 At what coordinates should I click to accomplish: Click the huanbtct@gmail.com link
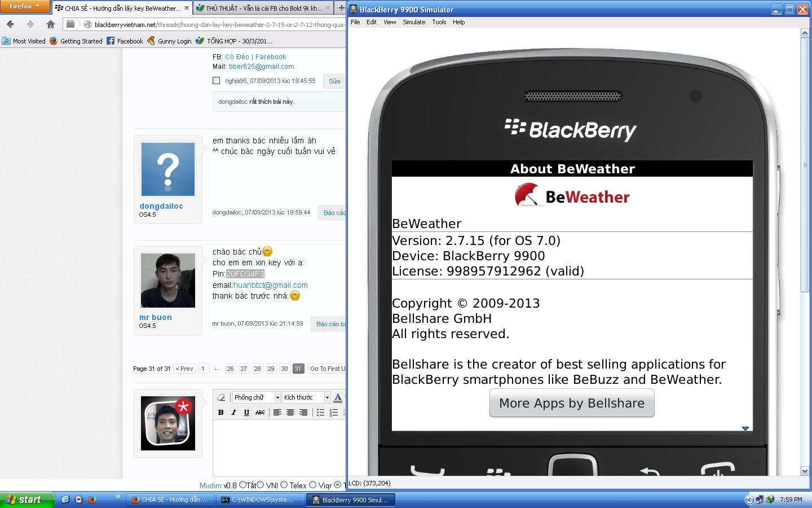[271, 285]
